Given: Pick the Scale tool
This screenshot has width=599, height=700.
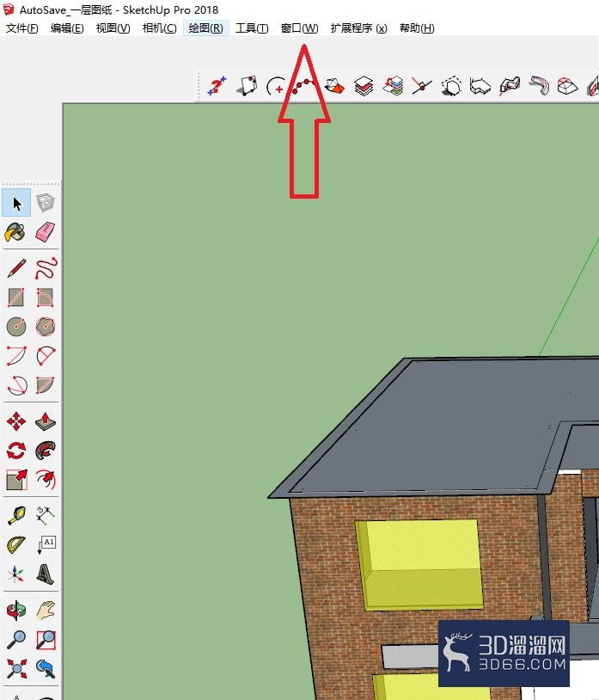Looking at the screenshot, I should pos(16,480).
